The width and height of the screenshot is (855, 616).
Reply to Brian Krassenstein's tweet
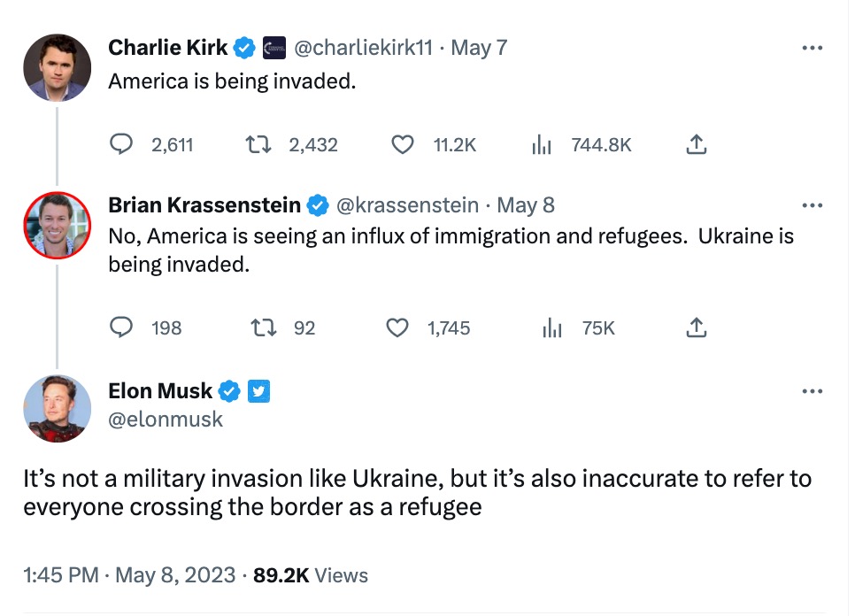tap(121, 327)
